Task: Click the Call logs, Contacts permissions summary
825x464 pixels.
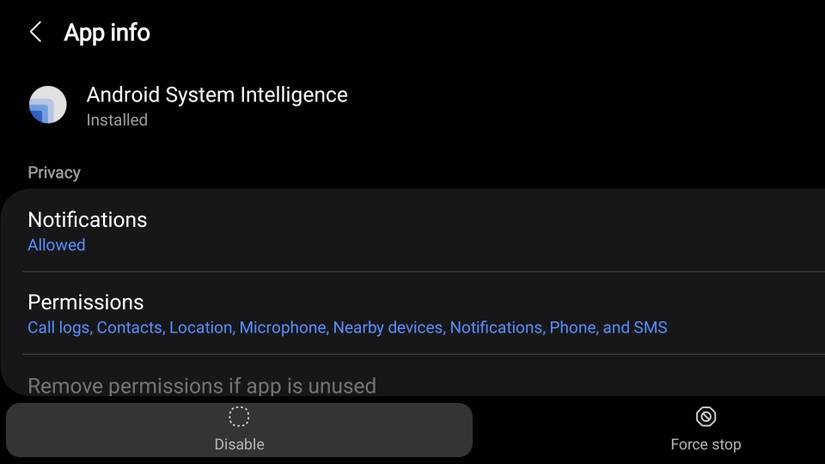Action: (x=95, y=328)
